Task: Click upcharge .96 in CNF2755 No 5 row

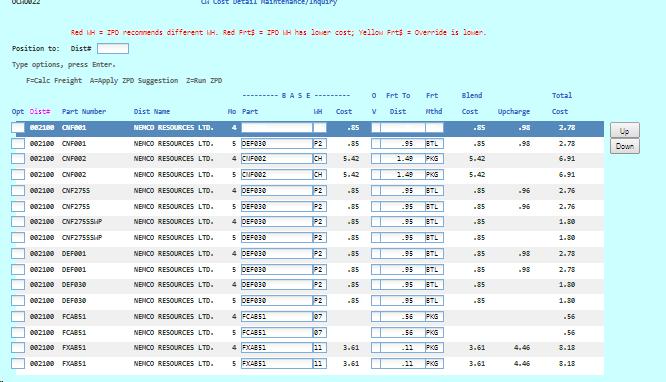Action: tap(524, 207)
